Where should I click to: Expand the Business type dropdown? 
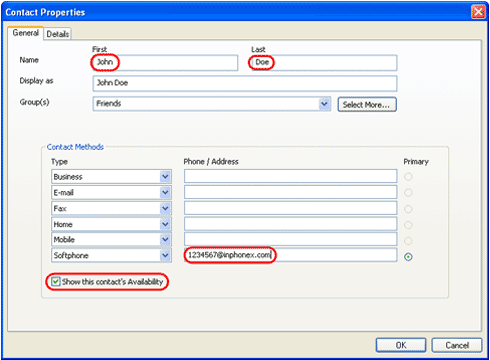tap(165, 177)
